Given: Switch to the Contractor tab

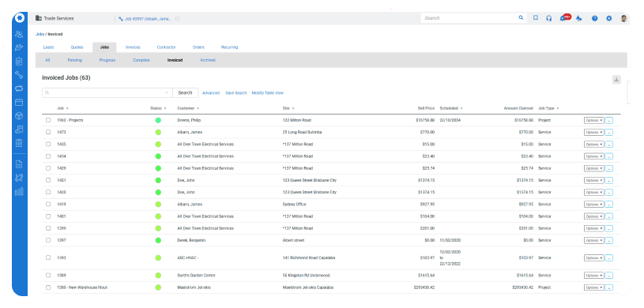Looking at the screenshot, I should (x=167, y=47).
